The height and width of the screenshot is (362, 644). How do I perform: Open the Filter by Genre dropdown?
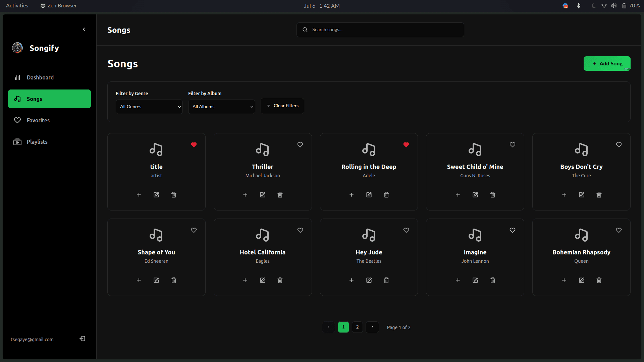point(149,107)
